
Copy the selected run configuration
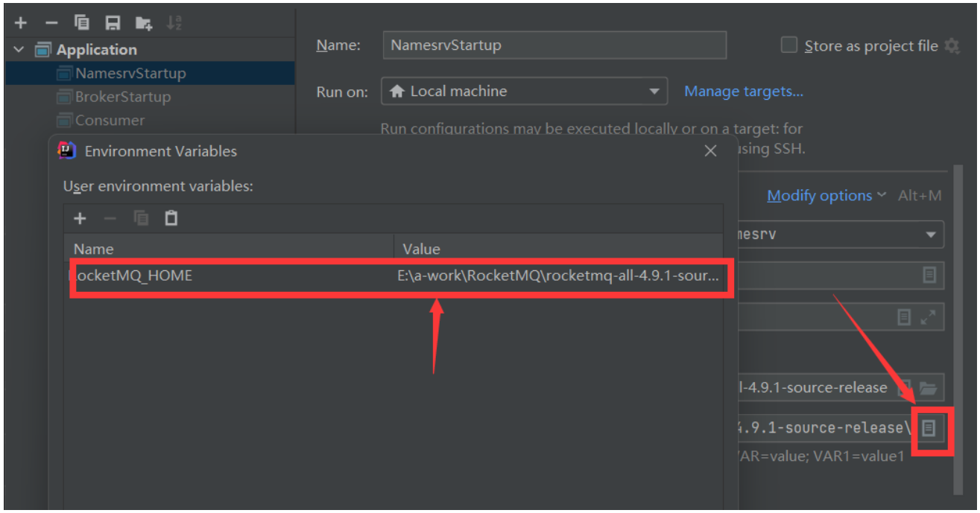82,23
